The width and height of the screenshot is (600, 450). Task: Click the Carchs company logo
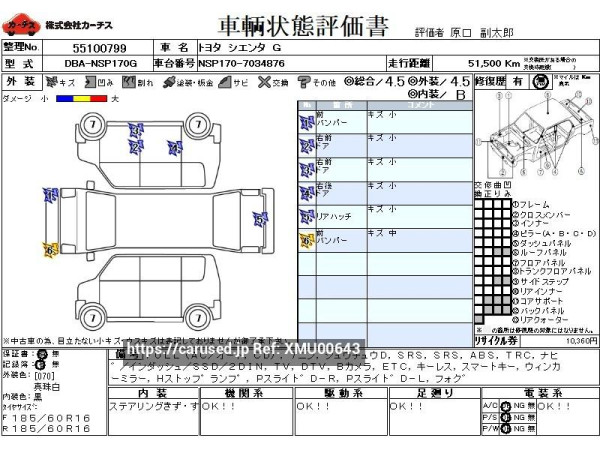[22, 23]
